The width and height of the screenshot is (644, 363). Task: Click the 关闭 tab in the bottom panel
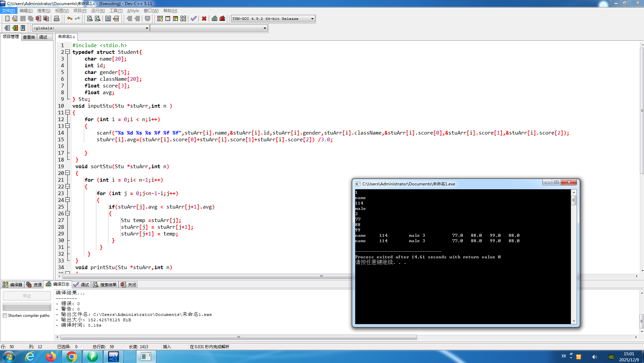pos(129,285)
